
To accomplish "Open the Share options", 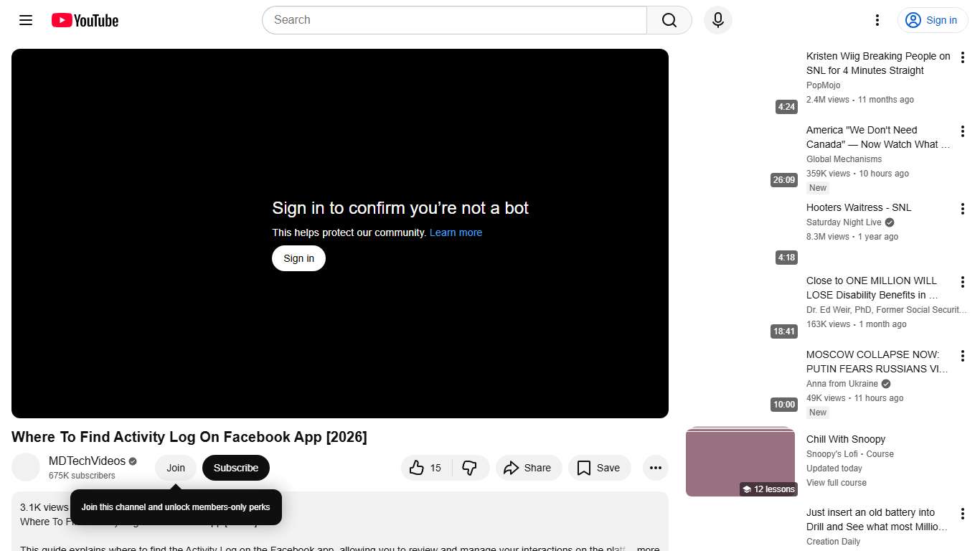I will click(529, 467).
